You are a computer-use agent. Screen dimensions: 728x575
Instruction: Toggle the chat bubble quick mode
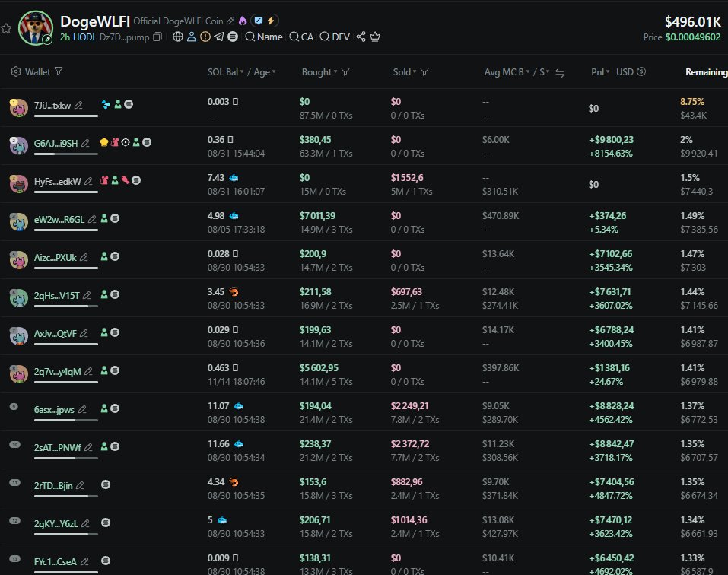259,21
